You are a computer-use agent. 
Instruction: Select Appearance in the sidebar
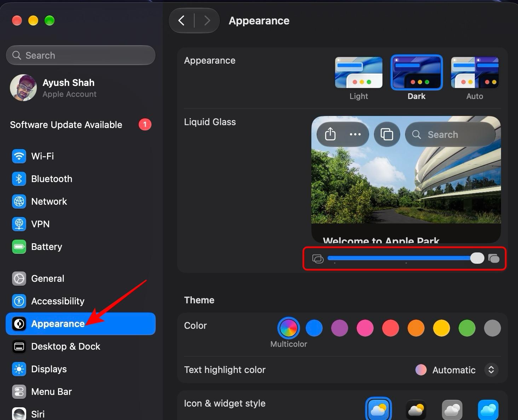[81, 324]
